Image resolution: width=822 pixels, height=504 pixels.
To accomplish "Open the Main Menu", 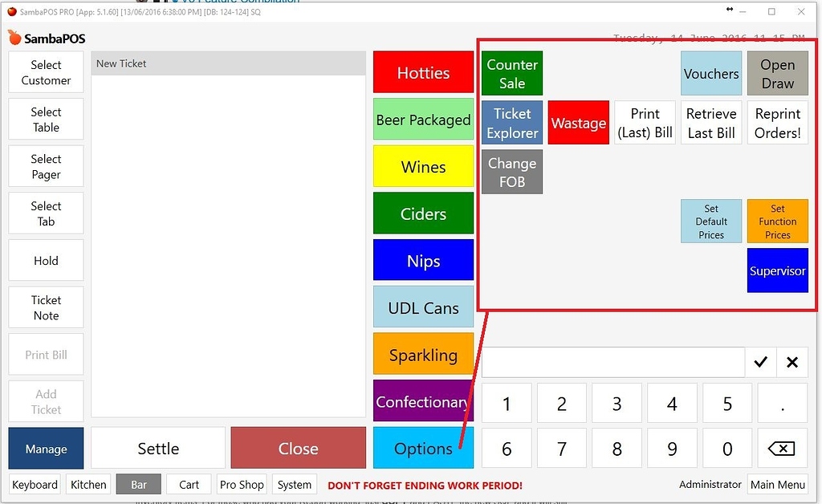I will click(x=778, y=484).
